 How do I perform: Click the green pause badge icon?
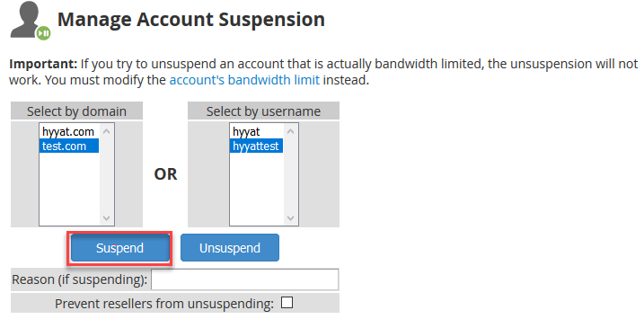pyautogui.click(x=43, y=33)
